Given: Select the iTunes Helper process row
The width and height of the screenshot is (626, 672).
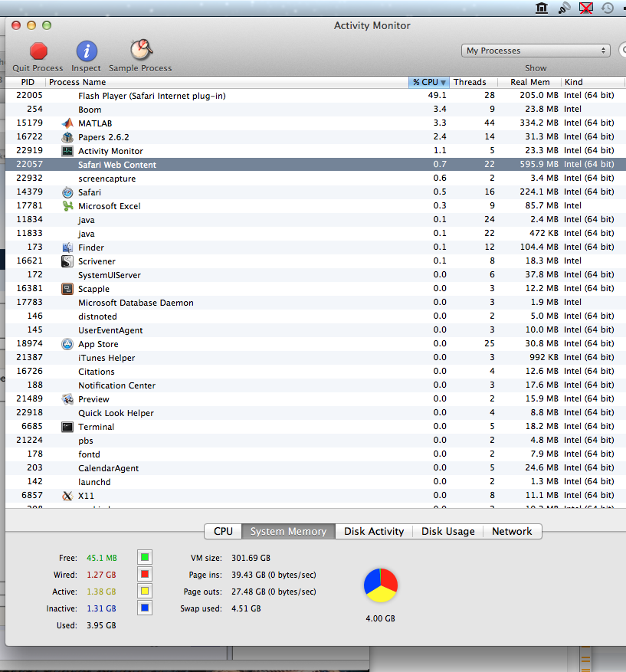Looking at the screenshot, I should tap(316, 357).
